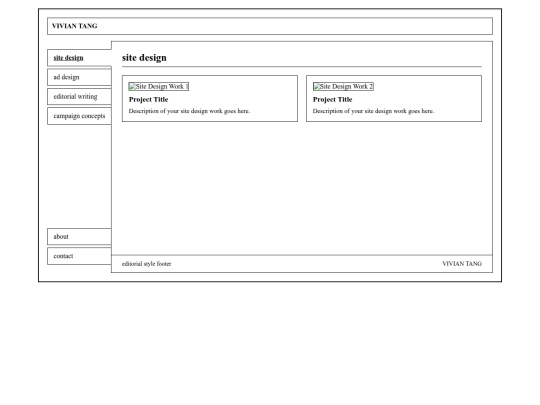Click VIVIAN TANG in the footer

(x=462, y=264)
